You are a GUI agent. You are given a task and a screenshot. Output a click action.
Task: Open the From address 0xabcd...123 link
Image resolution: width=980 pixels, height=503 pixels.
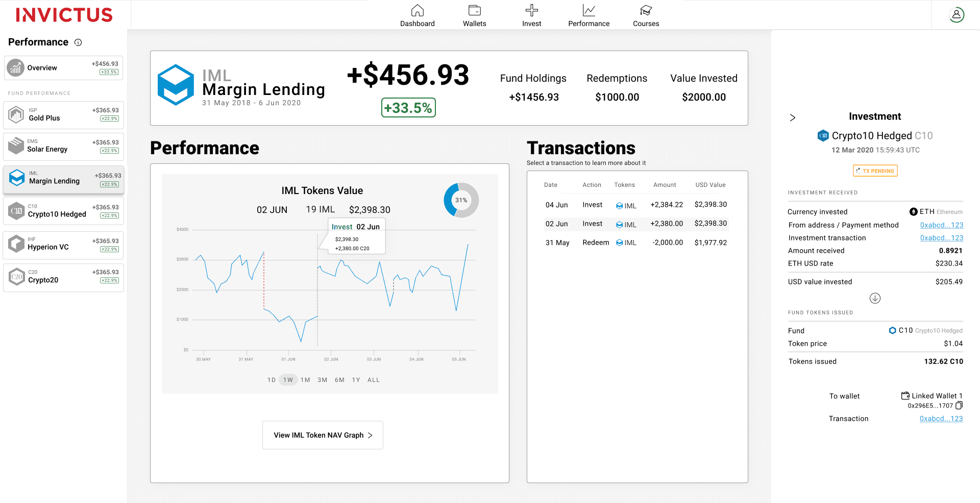tap(942, 225)
